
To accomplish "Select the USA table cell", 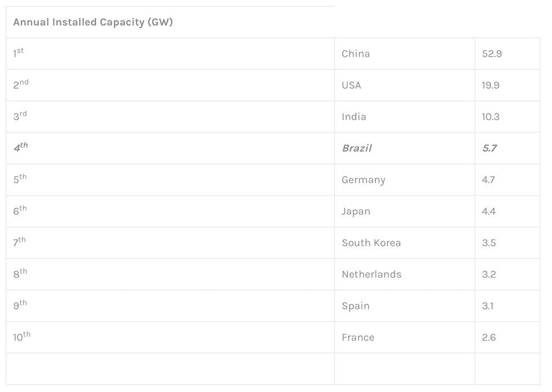I will [x=351, y=85].
